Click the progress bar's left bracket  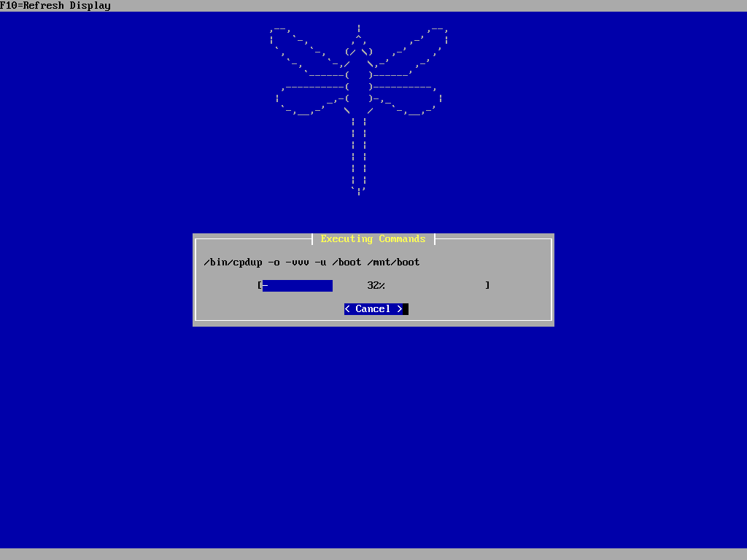tap(260, 286)
